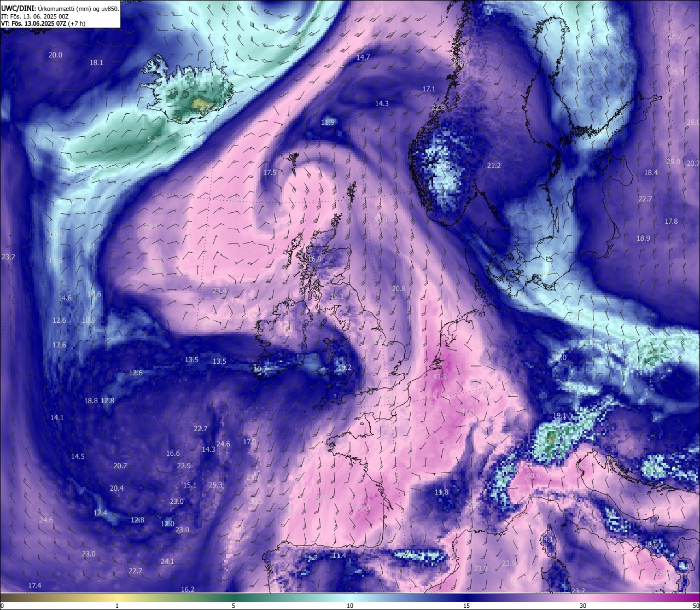The width and height of the screenshot is (700, 610).
Task: Click the 5 tick on the color scale
Action: pyautogui.click(x=234, y=606)
